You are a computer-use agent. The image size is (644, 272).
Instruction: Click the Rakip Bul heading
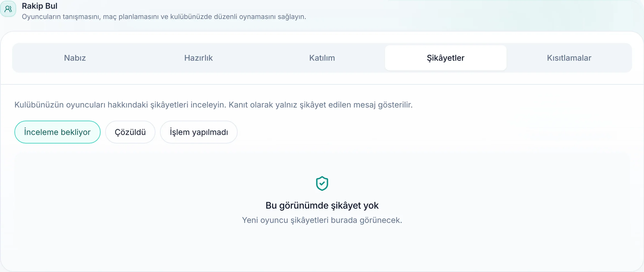[40, 6]
